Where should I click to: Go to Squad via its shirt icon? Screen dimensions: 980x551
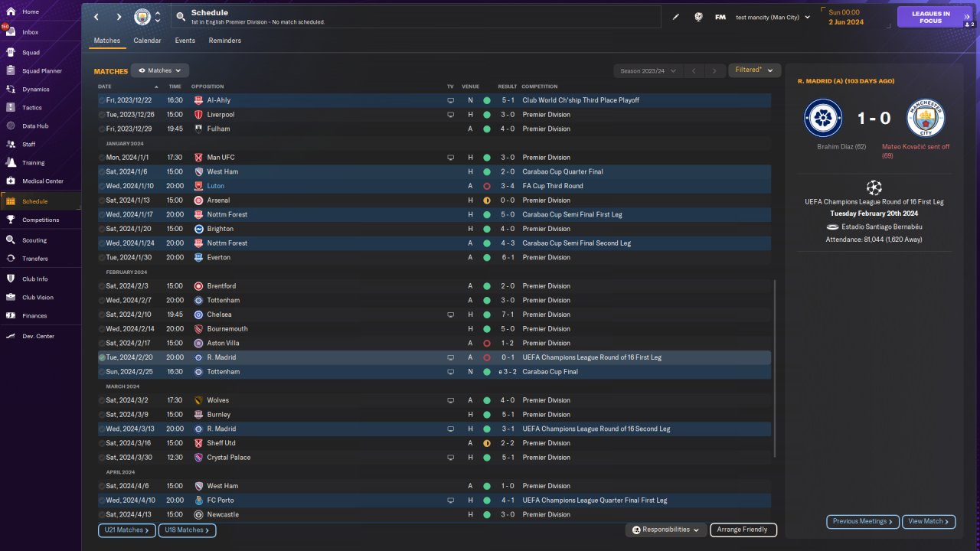pos(11,53)
